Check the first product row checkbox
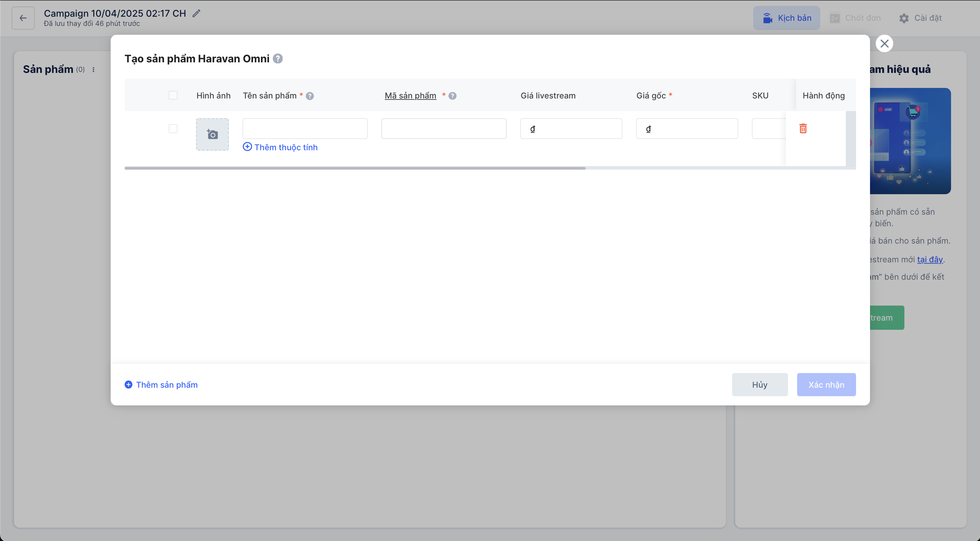Screen dimensions: 980x541 (173, 129)
